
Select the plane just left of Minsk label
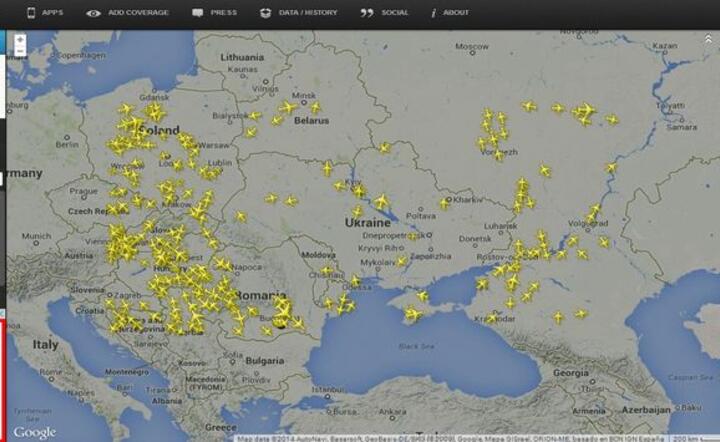click(x=288, y=108)
